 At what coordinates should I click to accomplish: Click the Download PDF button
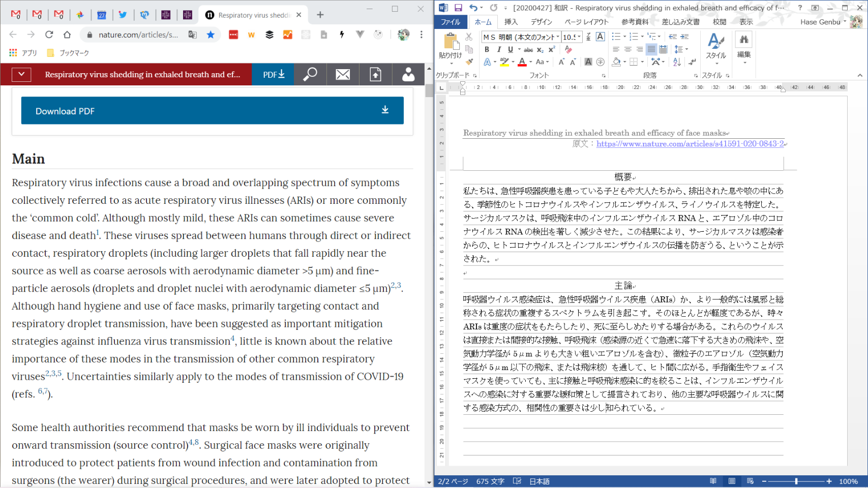click(x=212, y=111)
